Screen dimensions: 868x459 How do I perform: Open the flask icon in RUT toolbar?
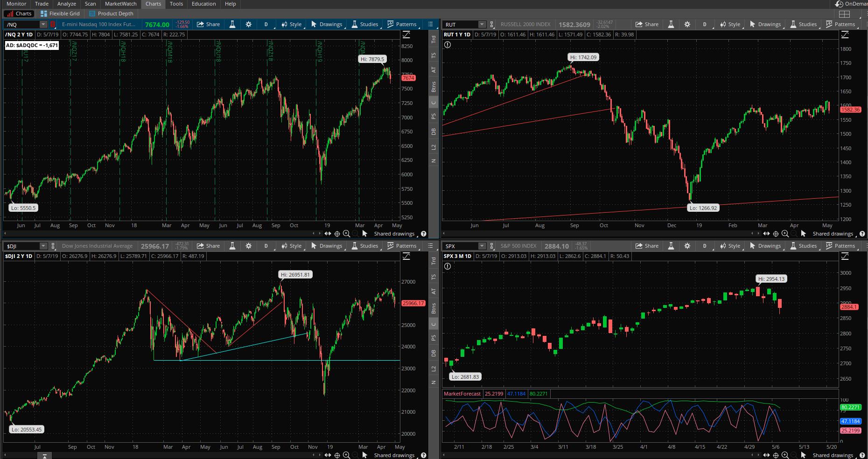671,24
